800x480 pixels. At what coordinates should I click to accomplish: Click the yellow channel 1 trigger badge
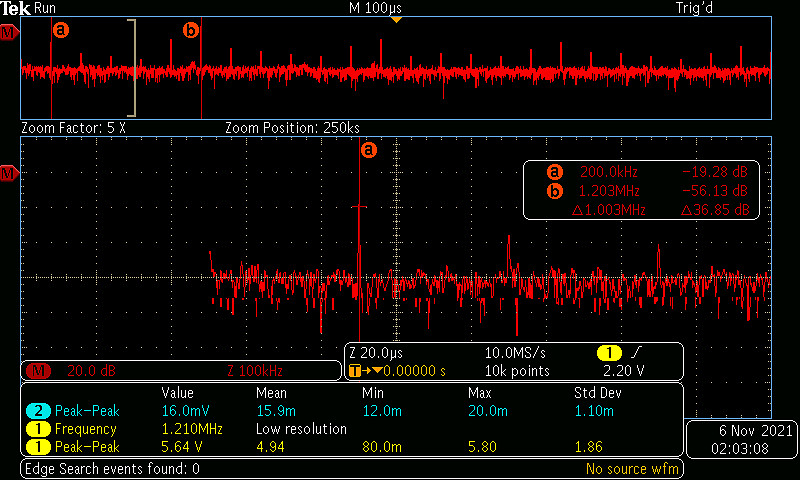609,352
